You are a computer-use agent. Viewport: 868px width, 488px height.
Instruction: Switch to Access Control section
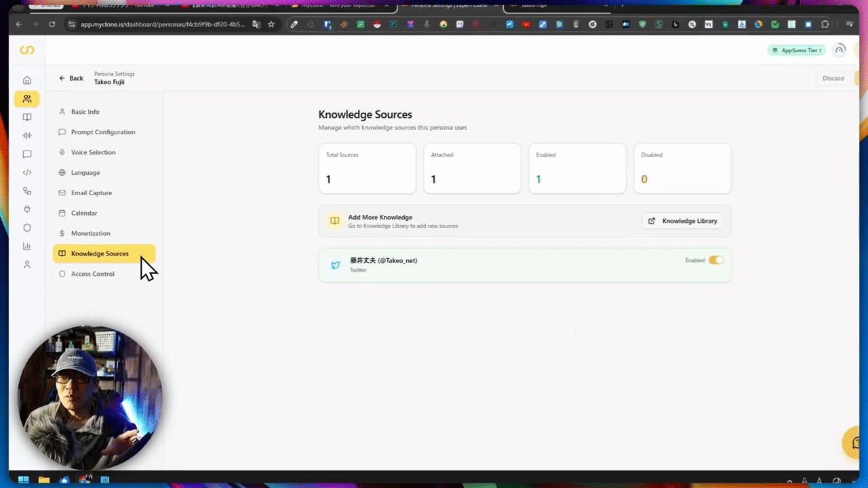click(x=92, y=274)
